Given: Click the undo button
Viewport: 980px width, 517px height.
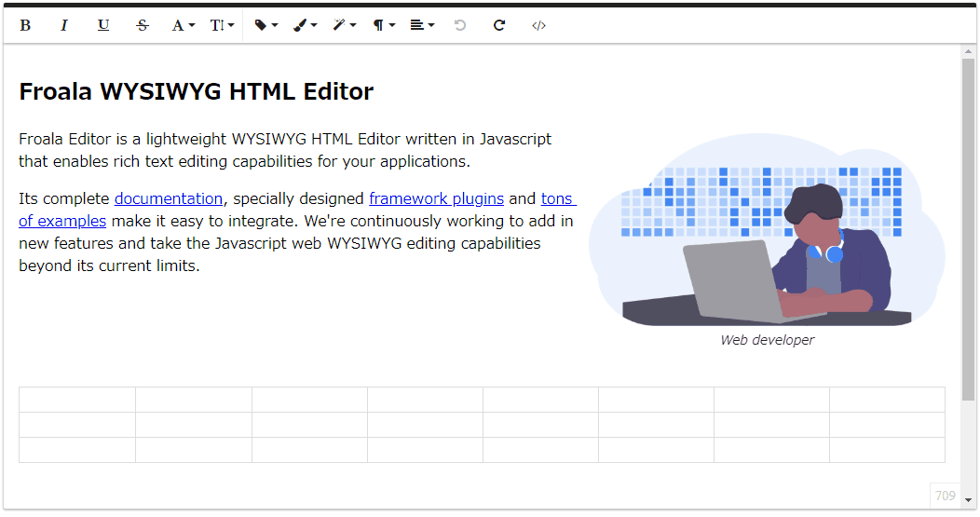Looking at the screenshot, I should (x=460, y=25).
